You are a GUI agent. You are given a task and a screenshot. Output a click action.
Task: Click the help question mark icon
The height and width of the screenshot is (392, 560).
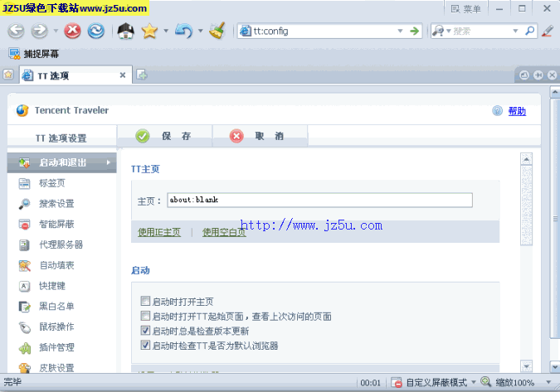click(x=497, y=111)
